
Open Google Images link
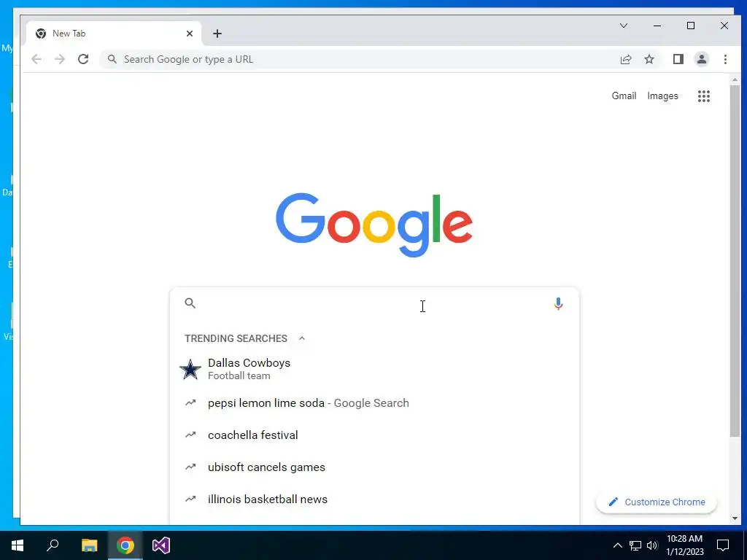point(662,96)
